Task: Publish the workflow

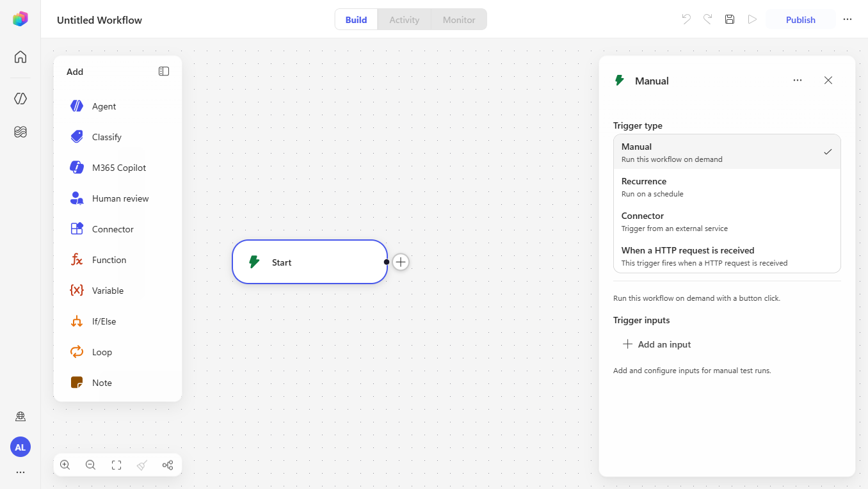Action: (x=801, y=19)
